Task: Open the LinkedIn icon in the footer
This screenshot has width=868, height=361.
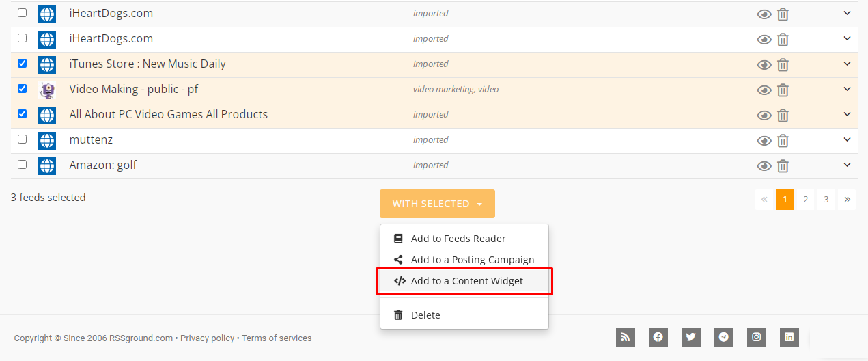Action: point(789,337)
